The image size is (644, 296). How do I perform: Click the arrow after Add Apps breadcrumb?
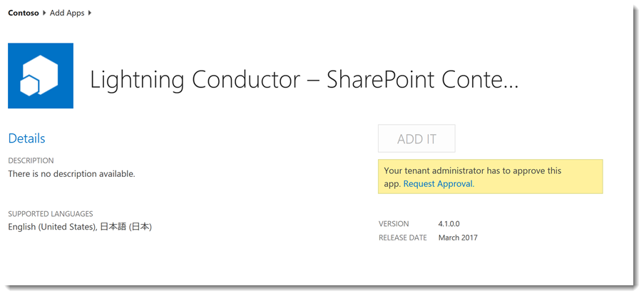(x=90, y=13)
